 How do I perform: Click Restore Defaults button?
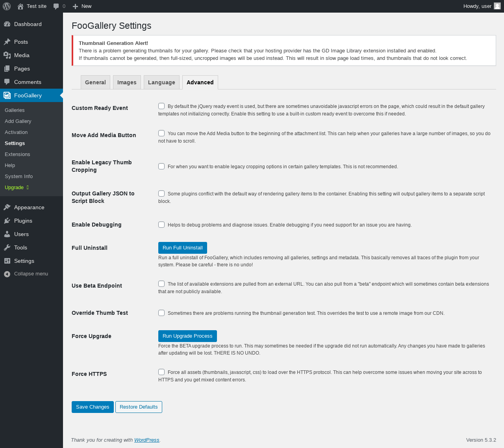point(139,407)
